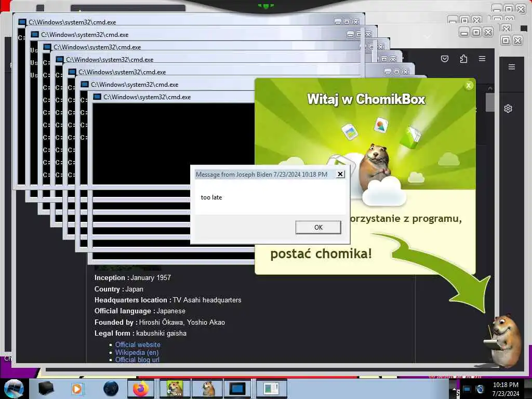The image size is (532, 399).
Task: Maximize the topmost rear cmd.exe window
Action: pos(347,22)
